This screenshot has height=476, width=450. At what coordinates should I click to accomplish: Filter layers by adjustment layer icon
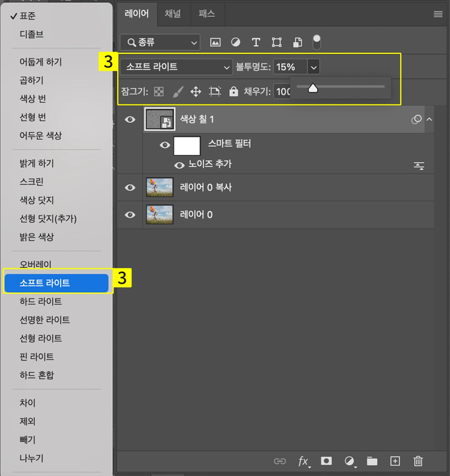coord(235,42)
